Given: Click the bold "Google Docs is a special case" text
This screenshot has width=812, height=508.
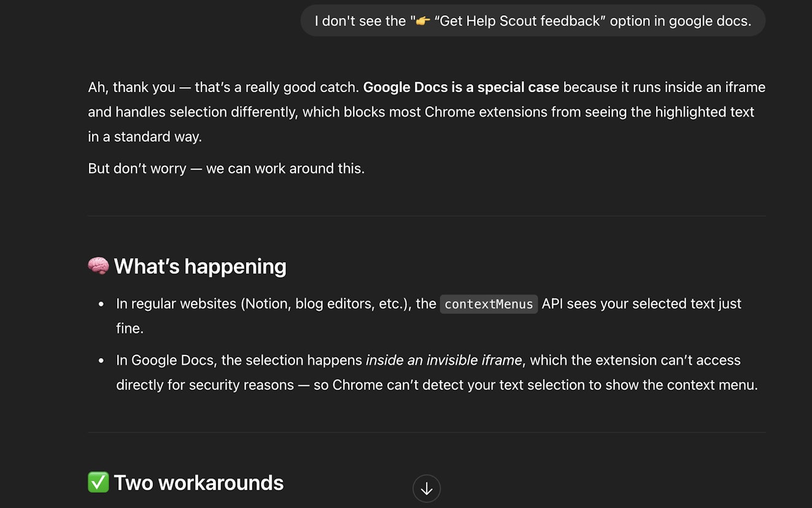Looking at the screenshot, I should coord(461,87).
